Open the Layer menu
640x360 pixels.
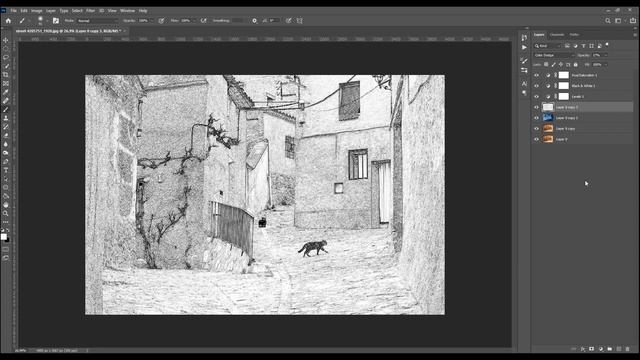51,11
